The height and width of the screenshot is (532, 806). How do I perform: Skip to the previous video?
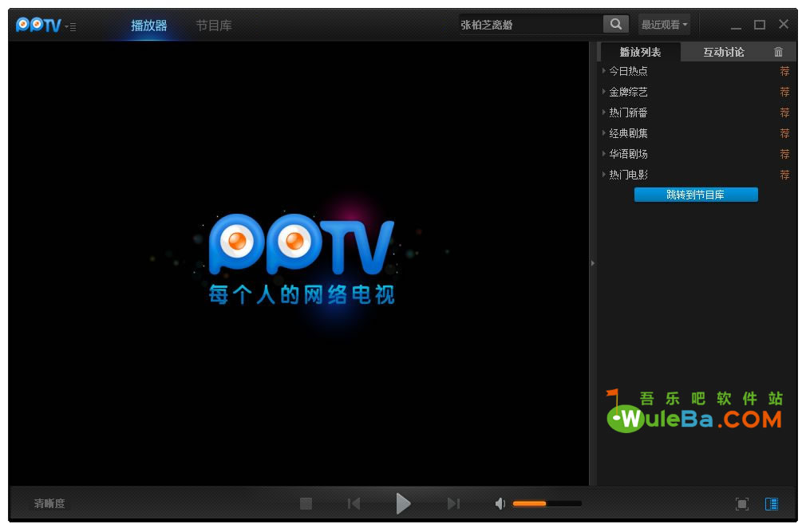[x=354, y=503]
